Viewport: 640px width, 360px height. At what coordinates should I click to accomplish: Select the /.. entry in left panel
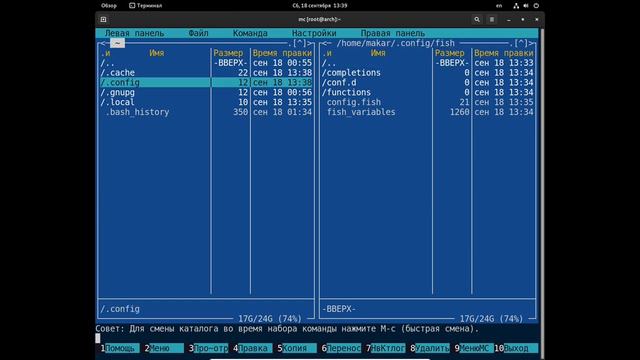[206, 63]
